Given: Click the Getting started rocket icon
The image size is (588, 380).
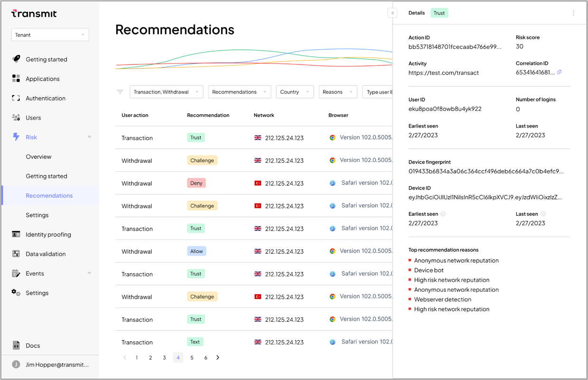Looking at the screenshot, I should pos(16,59).
